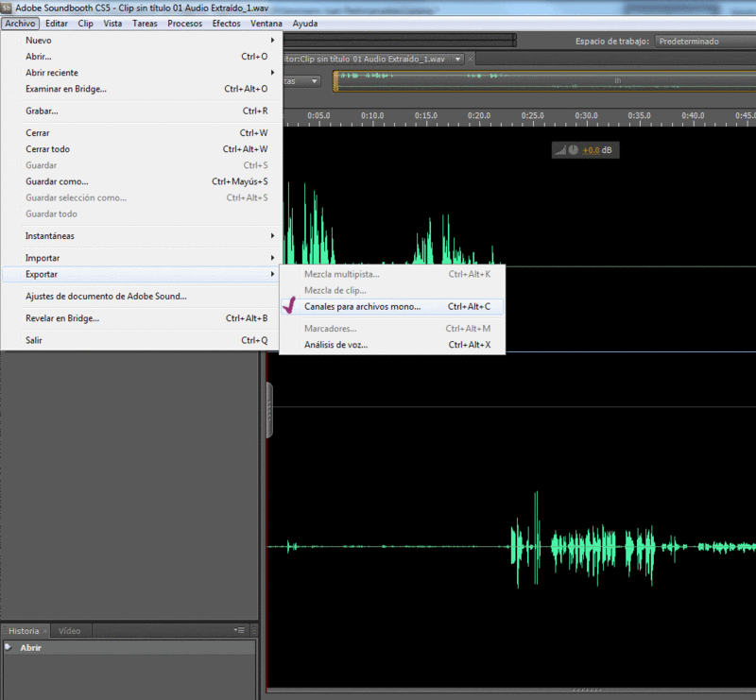Choose Examinar en Bridge...
756x700 pixels.
(x=141, y=89)
